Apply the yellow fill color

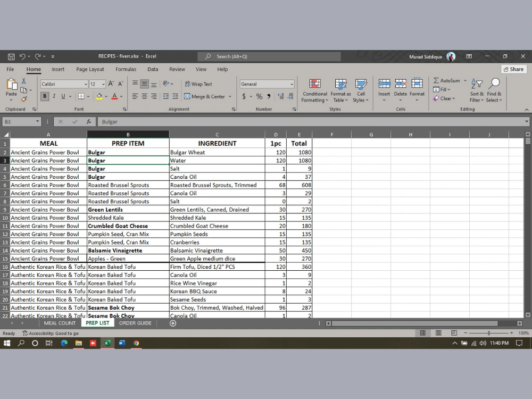(x=99, y=96)
